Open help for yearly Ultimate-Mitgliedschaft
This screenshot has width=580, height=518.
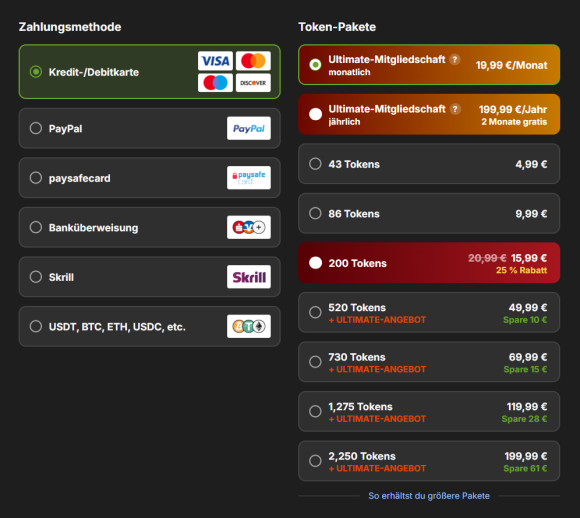coord(455,109)
